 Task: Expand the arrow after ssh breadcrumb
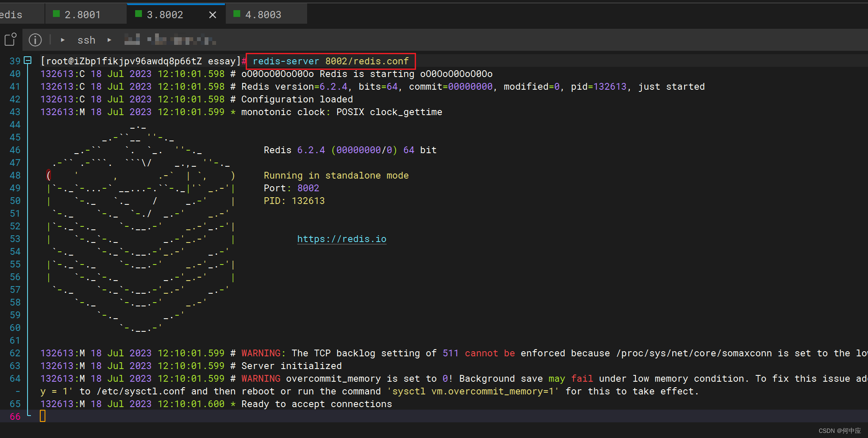(109, 40)
